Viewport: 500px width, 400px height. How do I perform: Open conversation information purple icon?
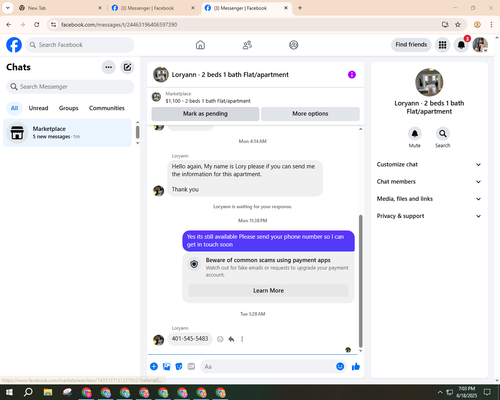coord(352,75)
